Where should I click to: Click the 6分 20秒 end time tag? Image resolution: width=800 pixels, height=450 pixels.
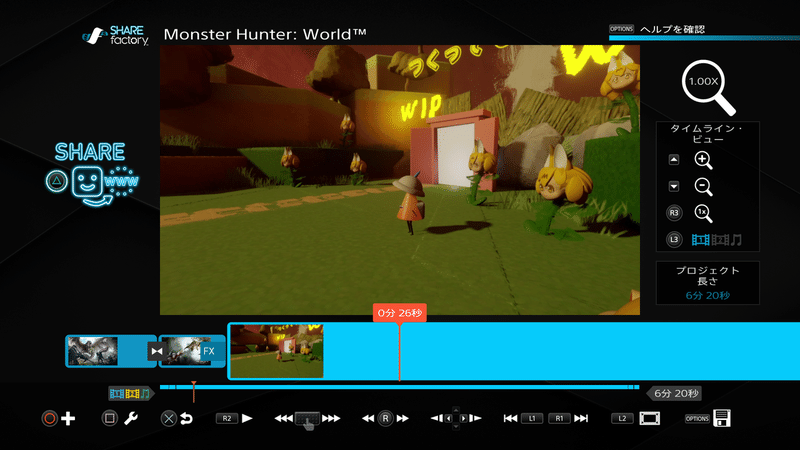pos(674,393)
